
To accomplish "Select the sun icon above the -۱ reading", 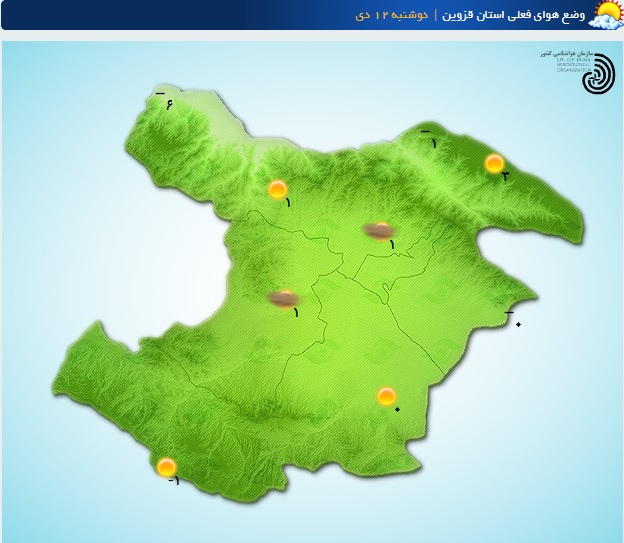I will point(167,466).
